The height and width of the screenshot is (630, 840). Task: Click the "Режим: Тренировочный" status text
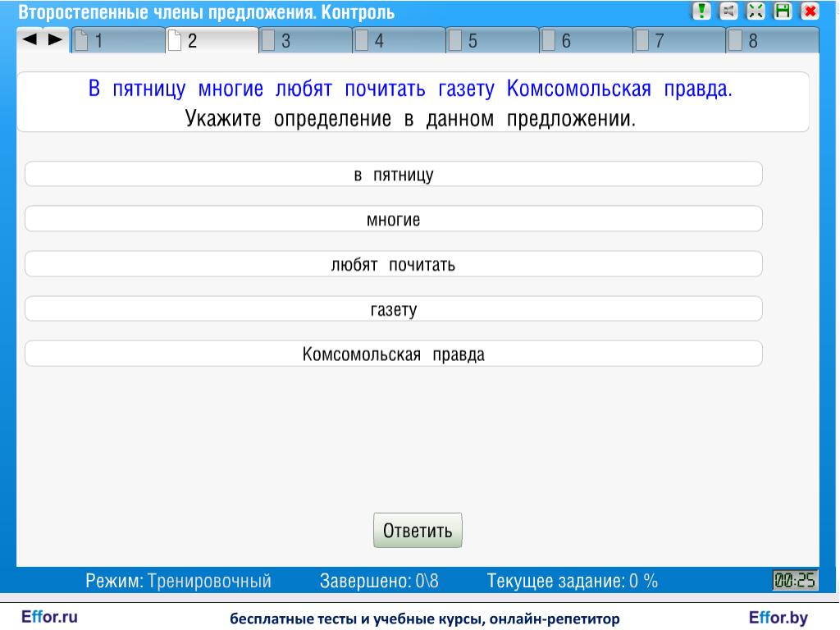pos(178,581)
